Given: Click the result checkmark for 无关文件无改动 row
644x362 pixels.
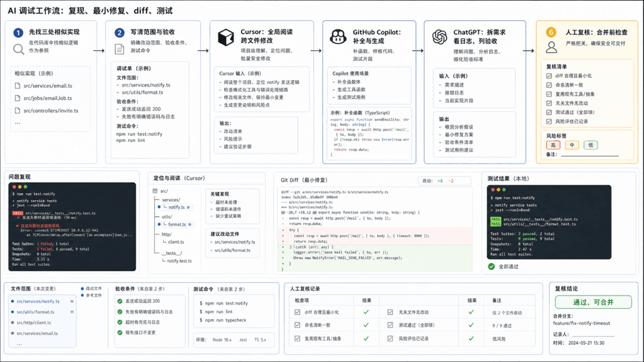Looking at the screenshot, I should [471, 312].
